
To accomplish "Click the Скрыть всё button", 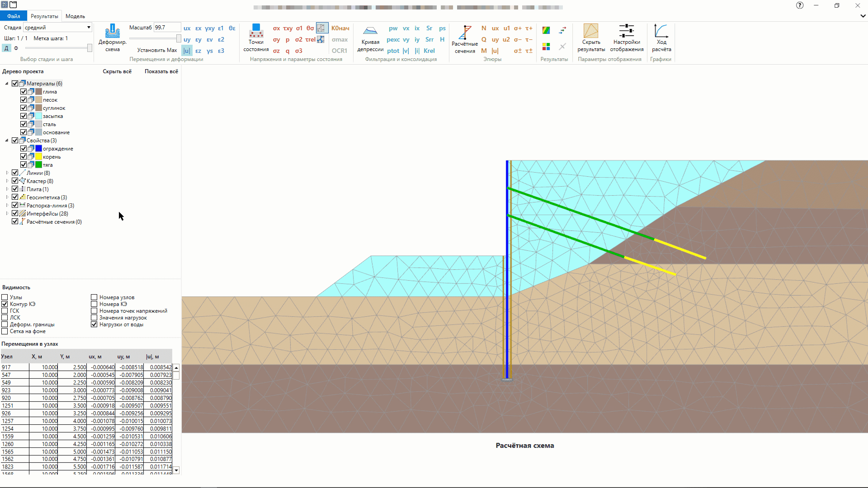I will point(117,71).
